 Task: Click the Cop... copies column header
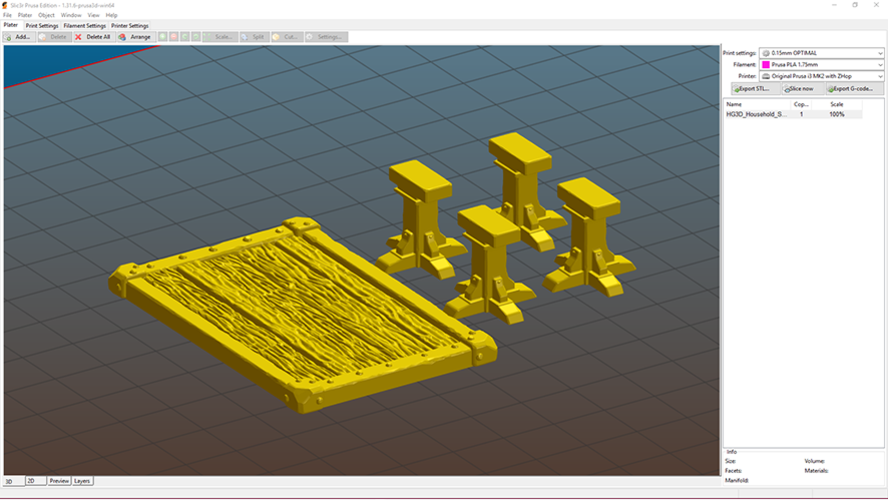pyautogui.click(x=801, y=104)
